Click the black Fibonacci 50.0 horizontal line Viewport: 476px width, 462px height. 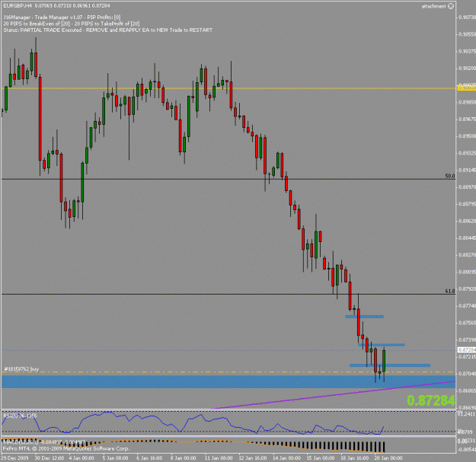(228, 180)
